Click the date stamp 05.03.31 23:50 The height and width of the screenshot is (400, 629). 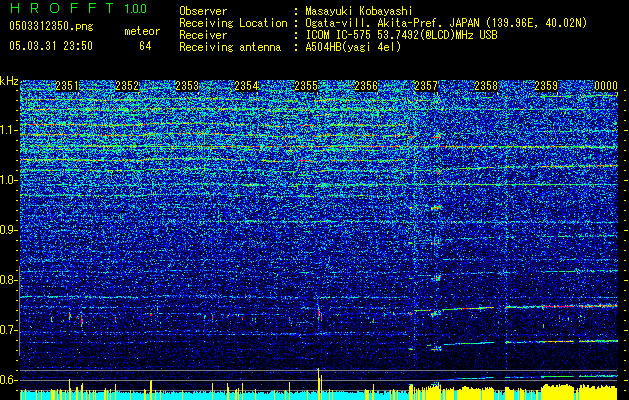[x=51, y=46]
